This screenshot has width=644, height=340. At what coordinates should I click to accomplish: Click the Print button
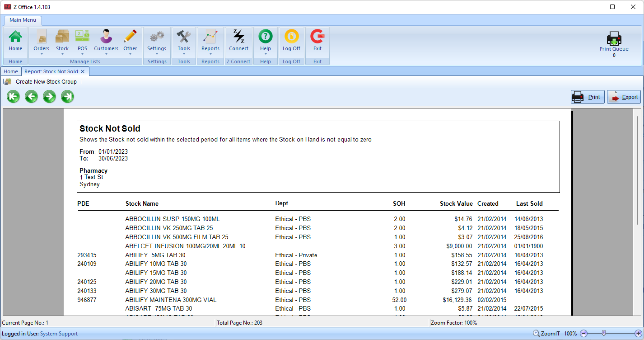click(x=588, y=97)
